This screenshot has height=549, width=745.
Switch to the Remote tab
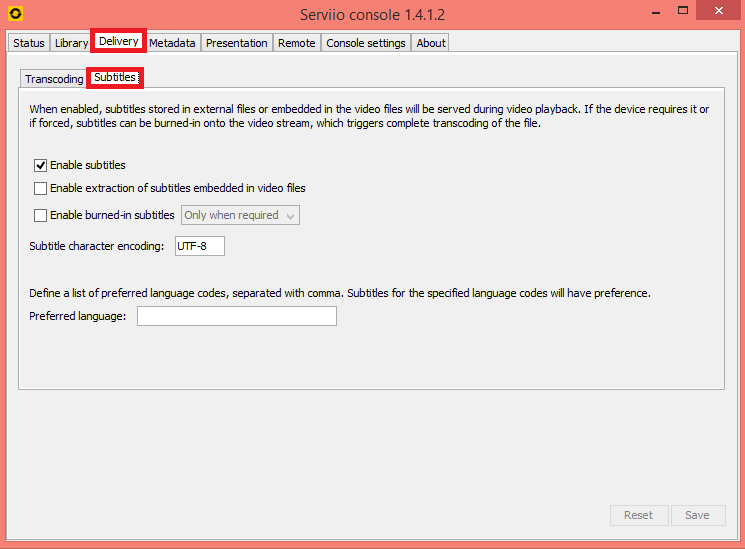[x=297, y=43]
